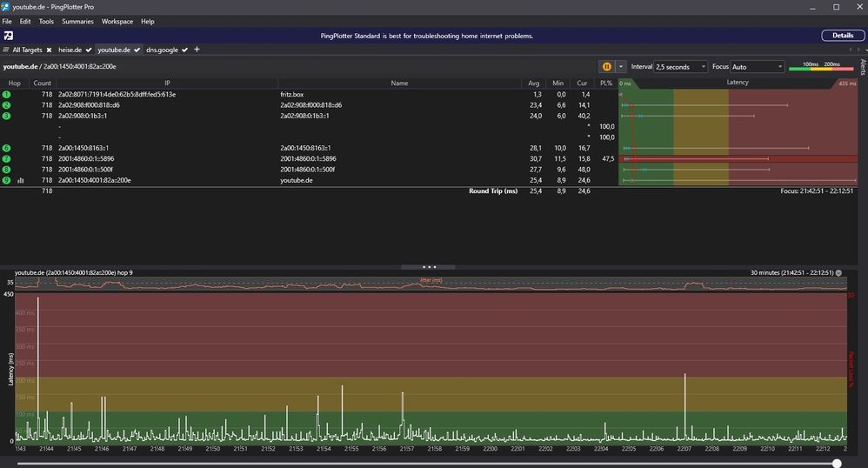The width and height of the screenshot is (868, 468).
Task: Pause the youtube.de trace
Action: pos(606,66)
